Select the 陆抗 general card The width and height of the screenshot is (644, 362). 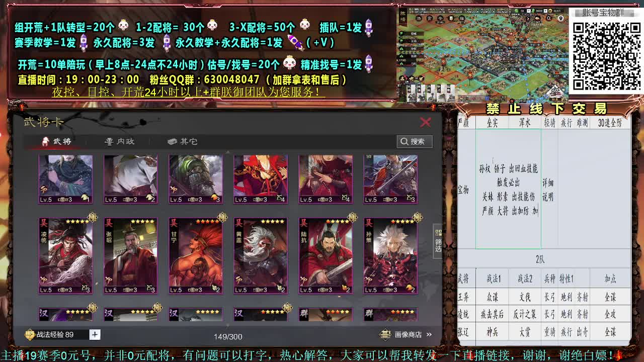coord(326,255)
